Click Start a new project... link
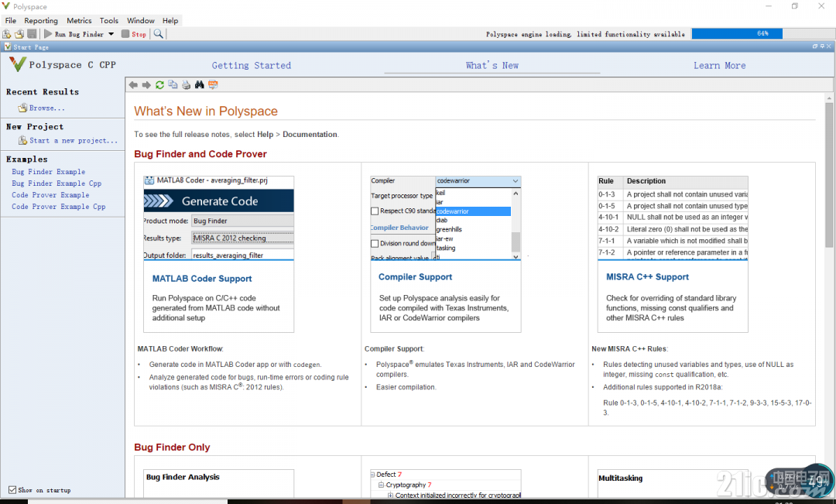 74,140
